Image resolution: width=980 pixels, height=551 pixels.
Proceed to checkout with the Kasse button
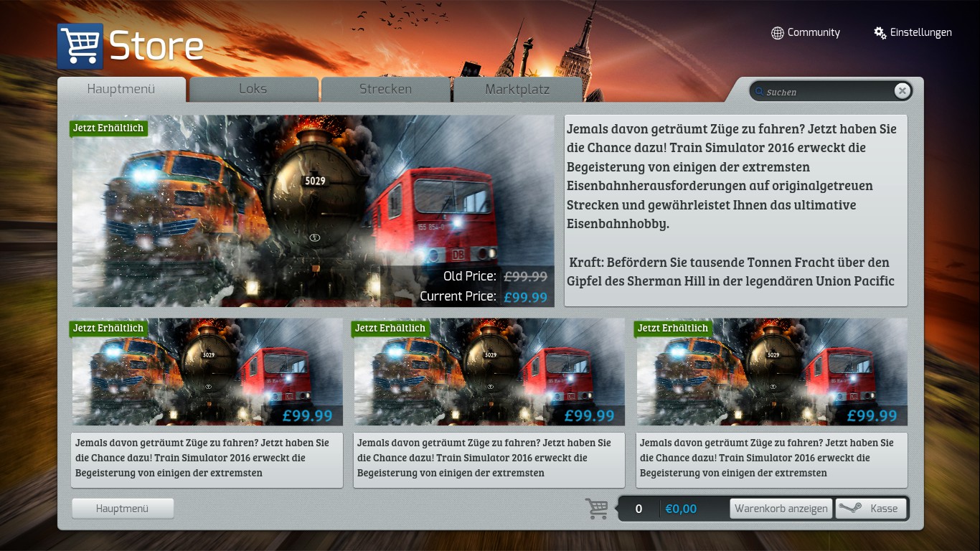871,509
